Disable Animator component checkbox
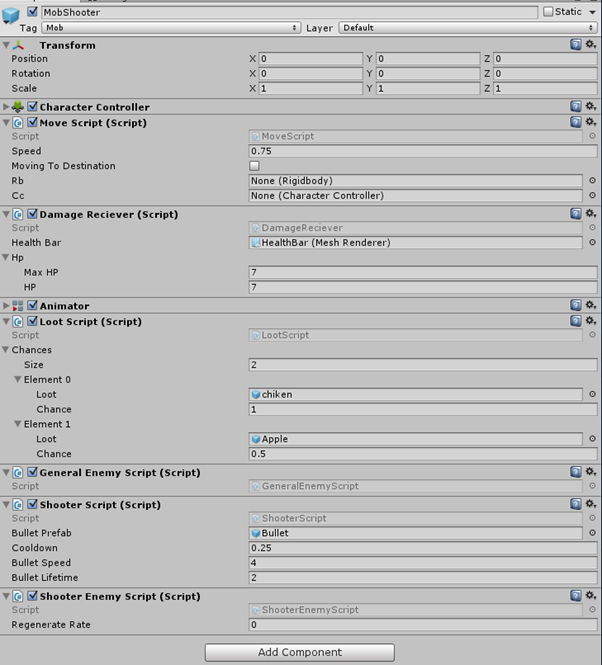Viewport: 602px width, 665px height. [x=32, y=305]
